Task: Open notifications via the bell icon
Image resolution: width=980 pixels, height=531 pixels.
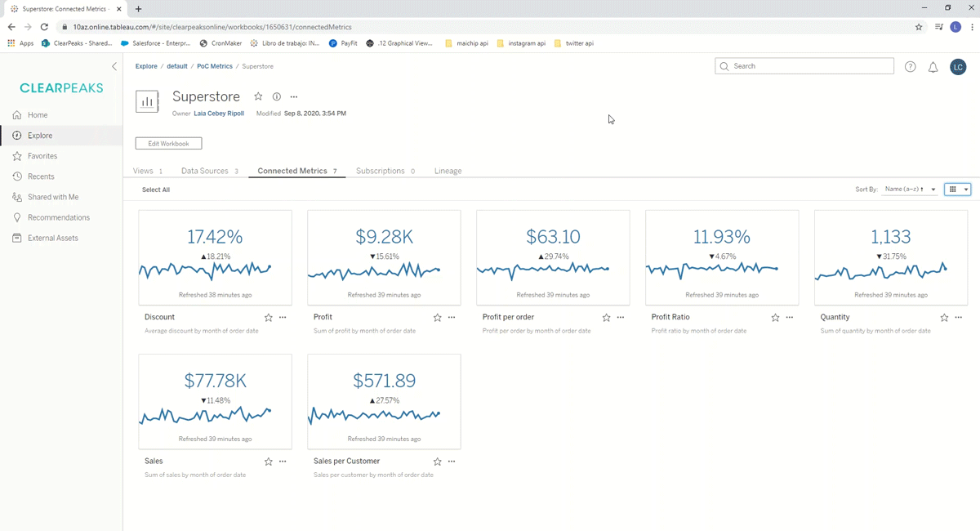Action: [933, 67]
